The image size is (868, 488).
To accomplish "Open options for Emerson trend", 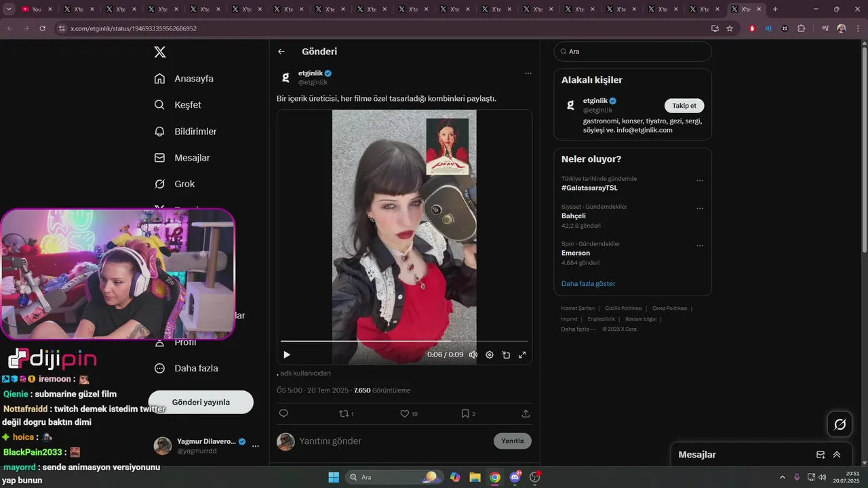I will pyautogui.click(x=700, y=245).
